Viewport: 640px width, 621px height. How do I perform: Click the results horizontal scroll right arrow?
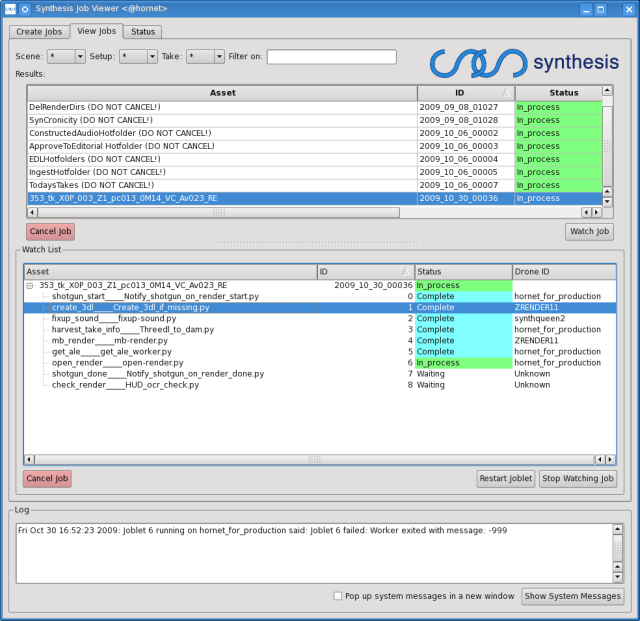point(597,212)
